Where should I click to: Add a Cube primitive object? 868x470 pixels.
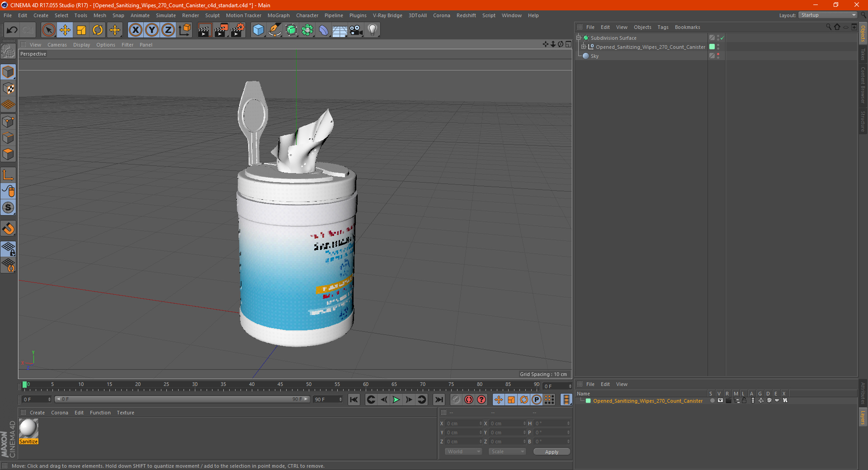[x=258, y=30]
